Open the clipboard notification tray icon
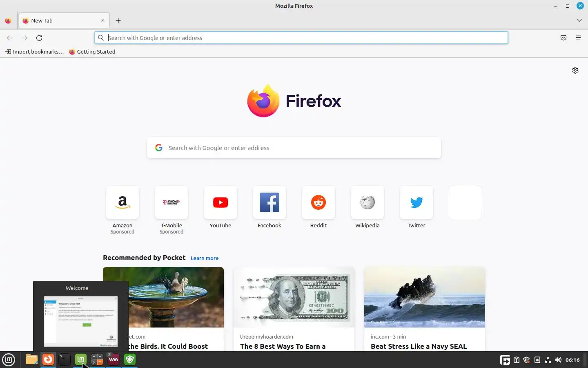 tap(517, 360)
